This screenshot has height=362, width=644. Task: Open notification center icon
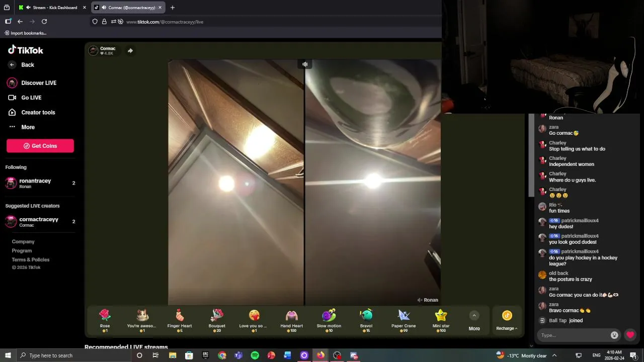tap(633, 355)
